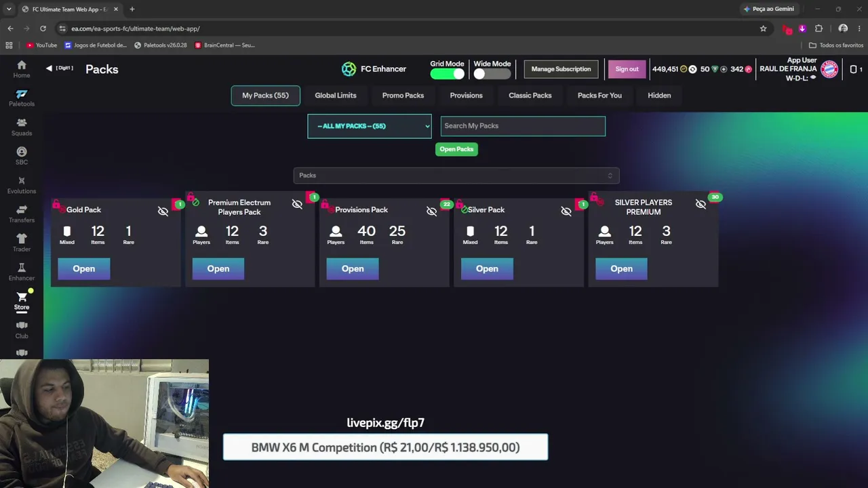Switch to the Classic Packs tab

(530, 96)
